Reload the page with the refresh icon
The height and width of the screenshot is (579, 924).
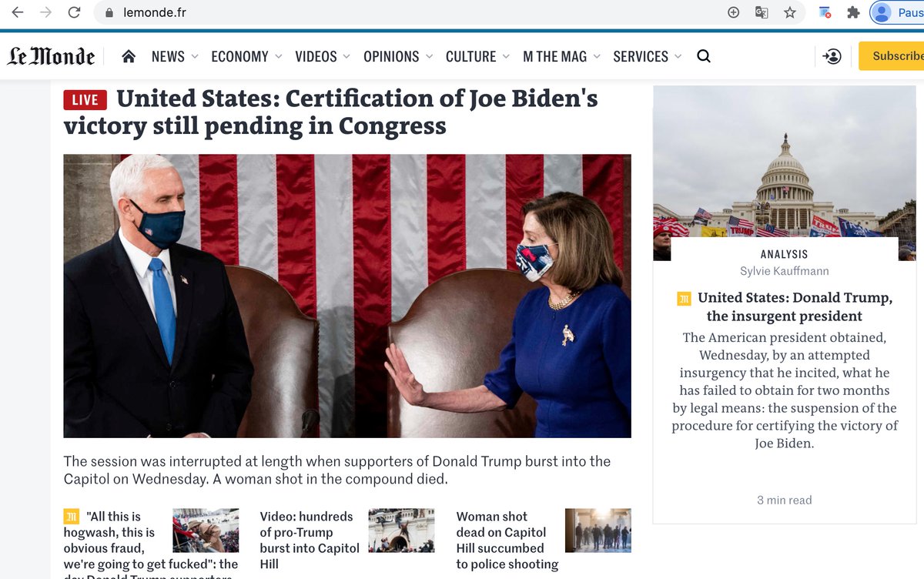click(75, 12)
